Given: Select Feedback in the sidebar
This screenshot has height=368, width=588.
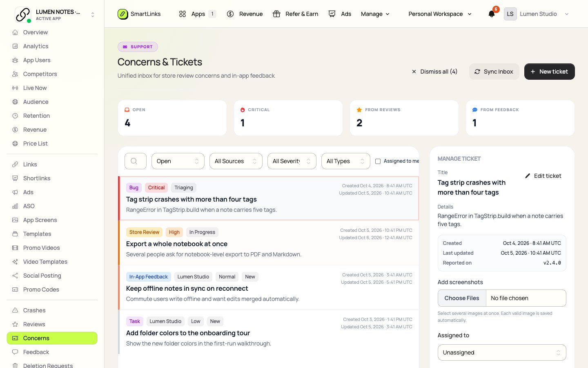Looking at the screenshot, I should (52, 352).
